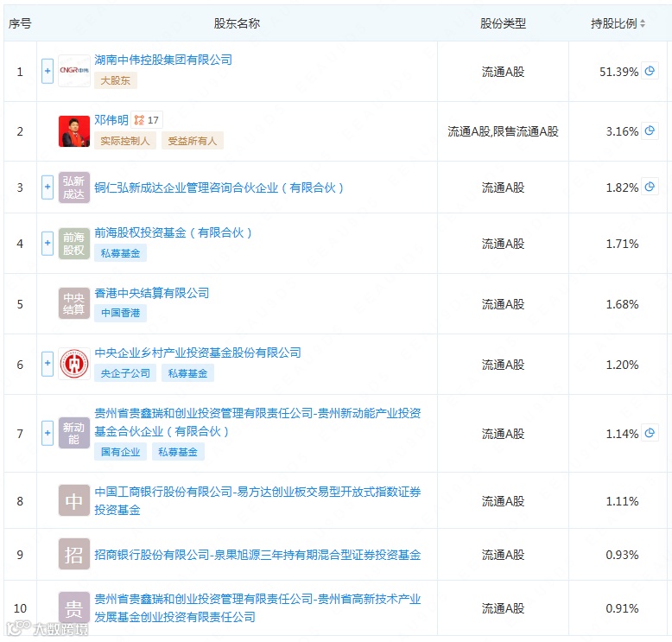The width and height of the screenshot is (672, 642).
Task: Click the 0.93% value
Action: tap(622, 555)
